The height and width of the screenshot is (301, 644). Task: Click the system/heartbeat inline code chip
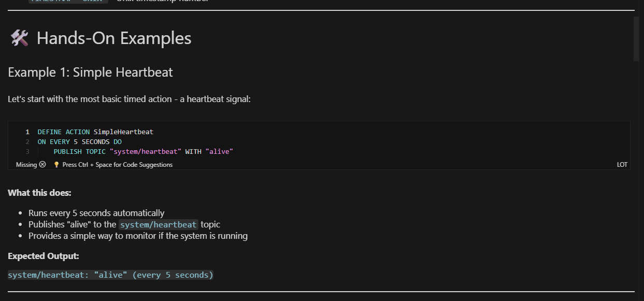click(x=158, y=224)
